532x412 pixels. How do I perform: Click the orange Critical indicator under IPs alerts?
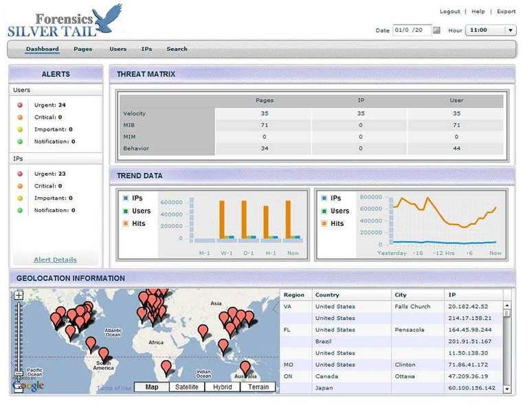click(x=20, y=186)
